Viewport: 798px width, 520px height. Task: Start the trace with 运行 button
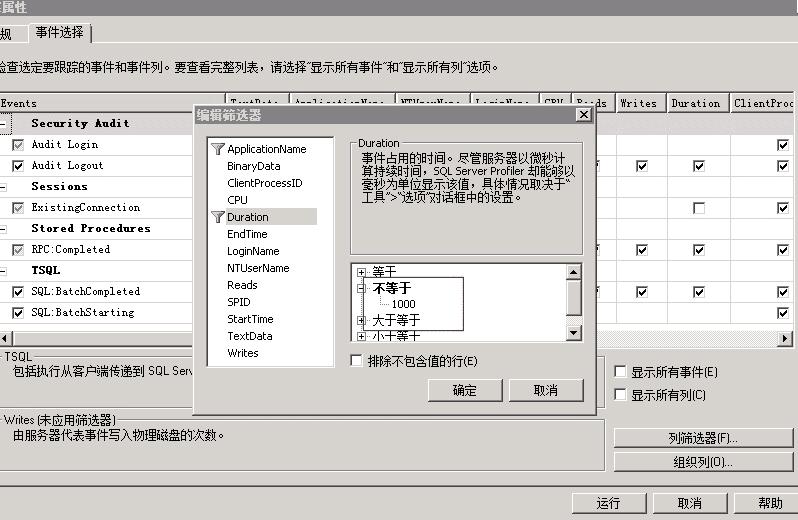(609, 503)
